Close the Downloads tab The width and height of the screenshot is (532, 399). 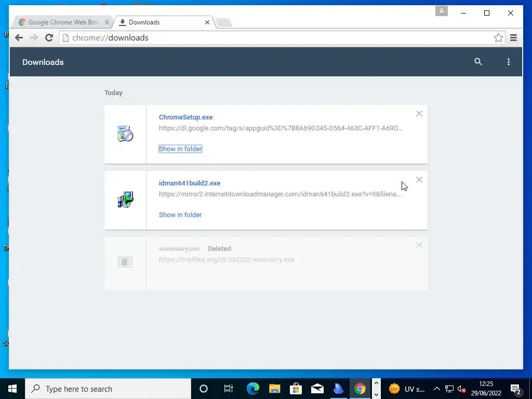(x=207, y=22)
